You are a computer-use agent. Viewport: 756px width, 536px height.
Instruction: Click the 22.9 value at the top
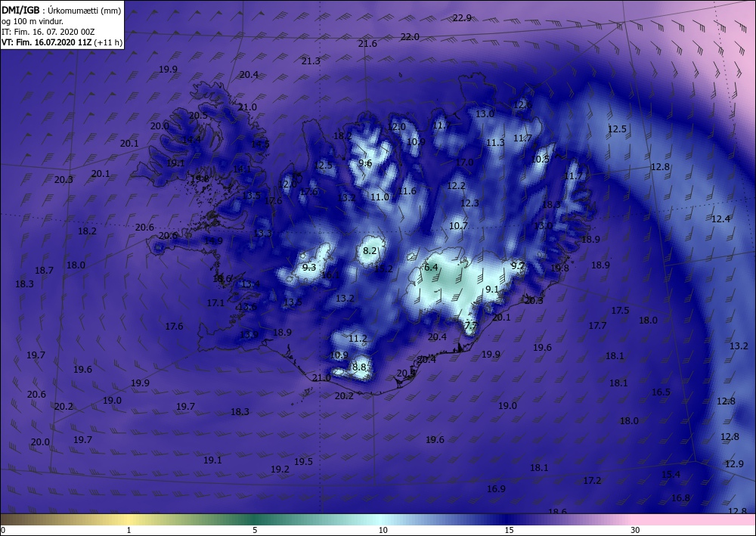pos(462,18)
